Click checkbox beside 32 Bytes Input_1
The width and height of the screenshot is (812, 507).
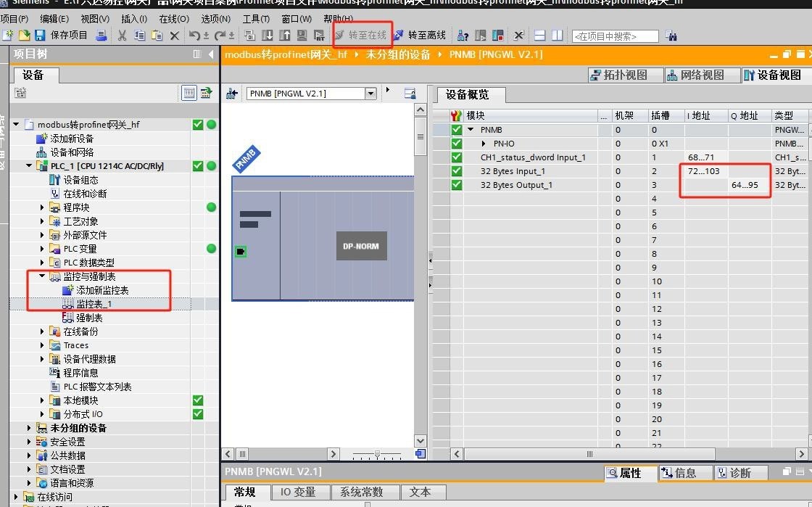(x=456, y=171)
